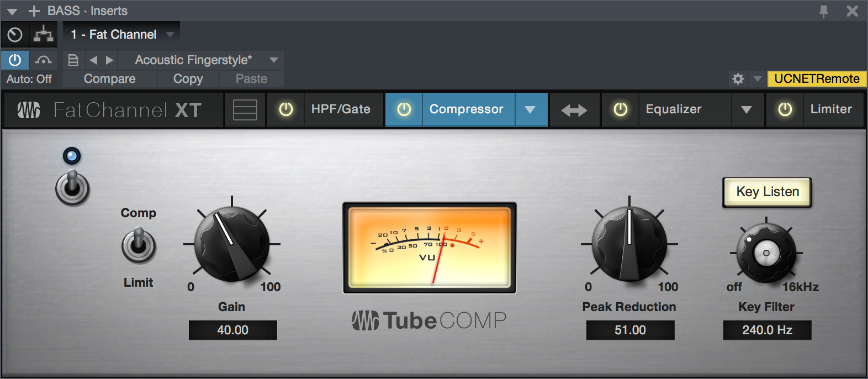Click the Auto: Off automation mode
This screenshot has height=379, width=868.
tap(29, 79)
